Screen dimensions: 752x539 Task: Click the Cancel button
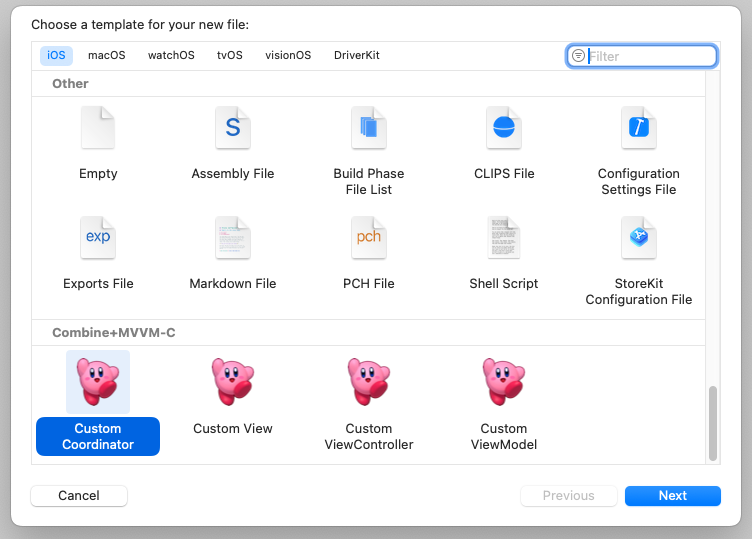pos(79,495)
